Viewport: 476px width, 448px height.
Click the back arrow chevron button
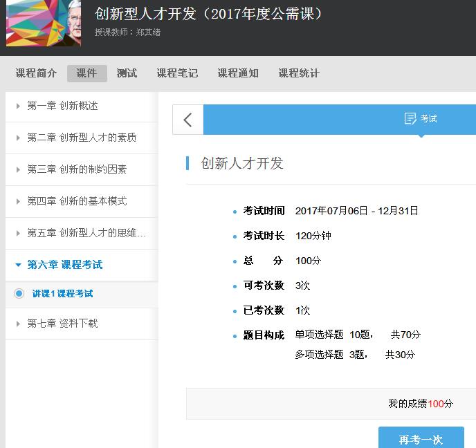(x=187, y=120)
